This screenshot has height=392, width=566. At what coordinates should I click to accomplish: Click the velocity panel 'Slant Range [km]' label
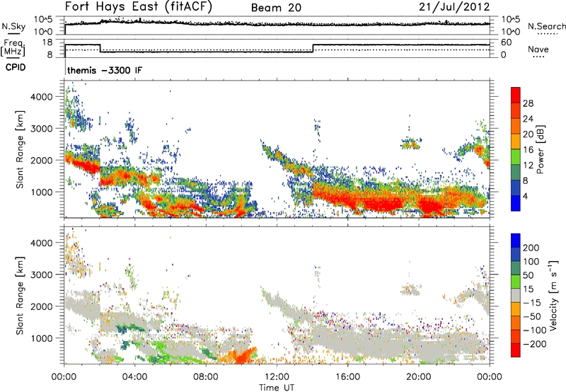click(x=20, y=296)
